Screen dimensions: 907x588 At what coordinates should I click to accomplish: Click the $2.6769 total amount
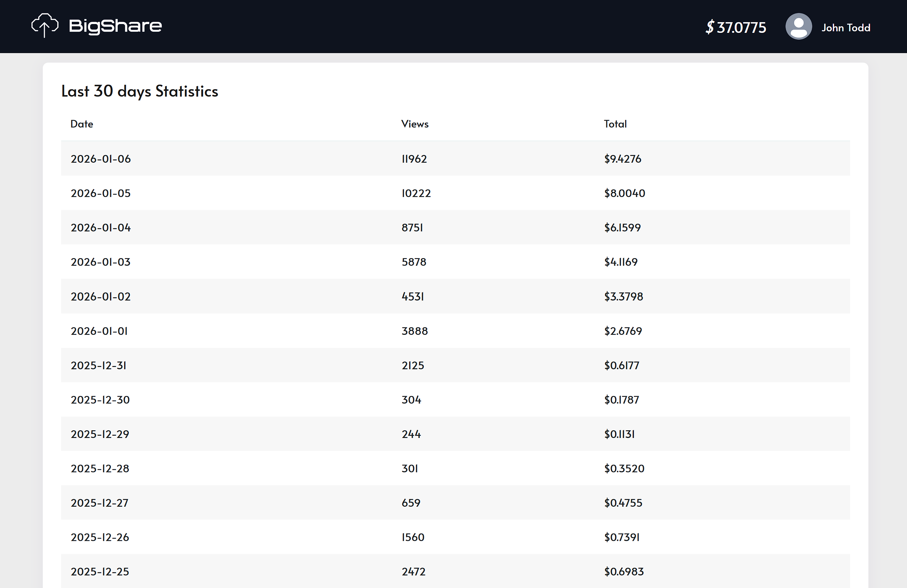[623, 331]
